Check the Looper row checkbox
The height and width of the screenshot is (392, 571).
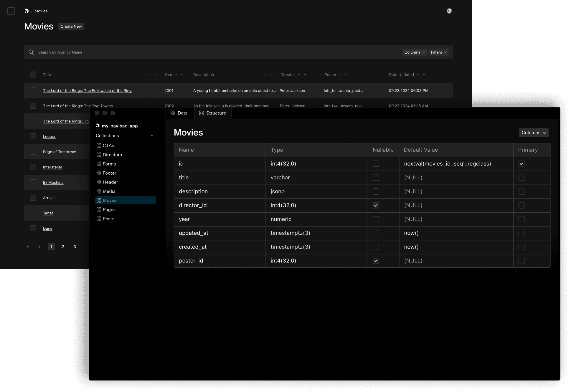pyautogui.click(x=33, y=136)
